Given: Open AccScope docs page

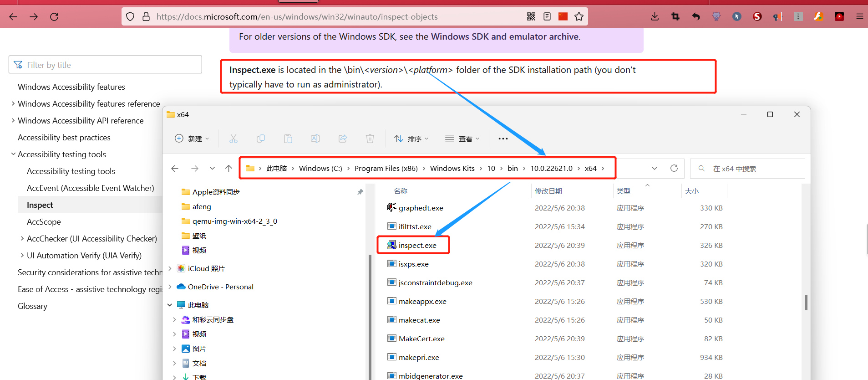Looking at the screenshot, I should [x=44, y=221].
